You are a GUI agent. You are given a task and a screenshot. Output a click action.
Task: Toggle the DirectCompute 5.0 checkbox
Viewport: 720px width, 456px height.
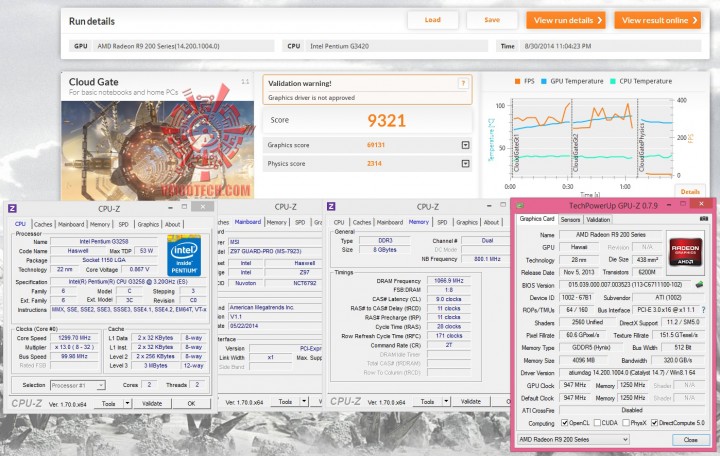tap(654, 422)
